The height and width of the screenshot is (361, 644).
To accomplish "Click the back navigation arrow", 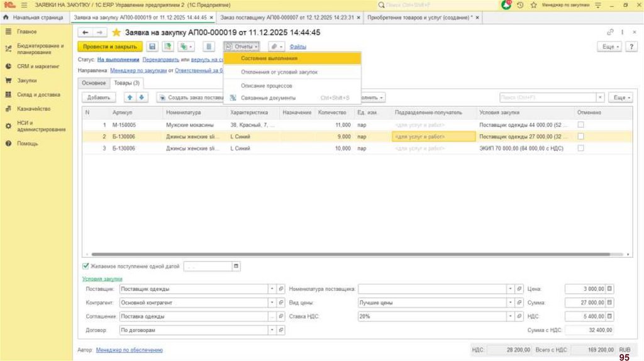I will [x=86, y=33].
